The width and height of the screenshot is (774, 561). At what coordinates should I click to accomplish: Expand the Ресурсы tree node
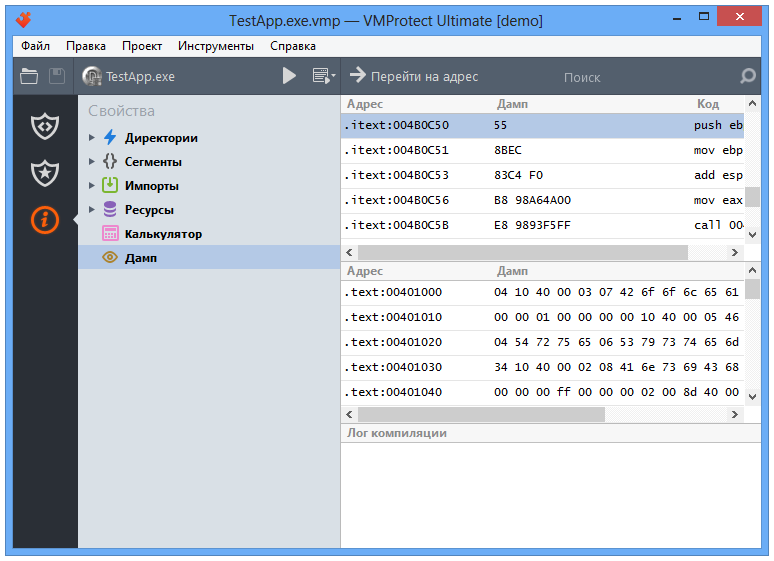click(x=91, y=209)
